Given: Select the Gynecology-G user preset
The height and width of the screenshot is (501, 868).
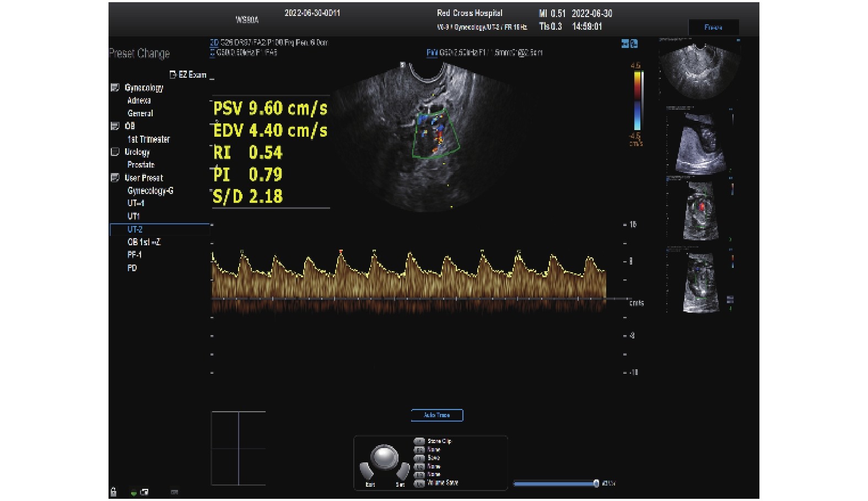Looking at the screenshot, I should [150, 191].
